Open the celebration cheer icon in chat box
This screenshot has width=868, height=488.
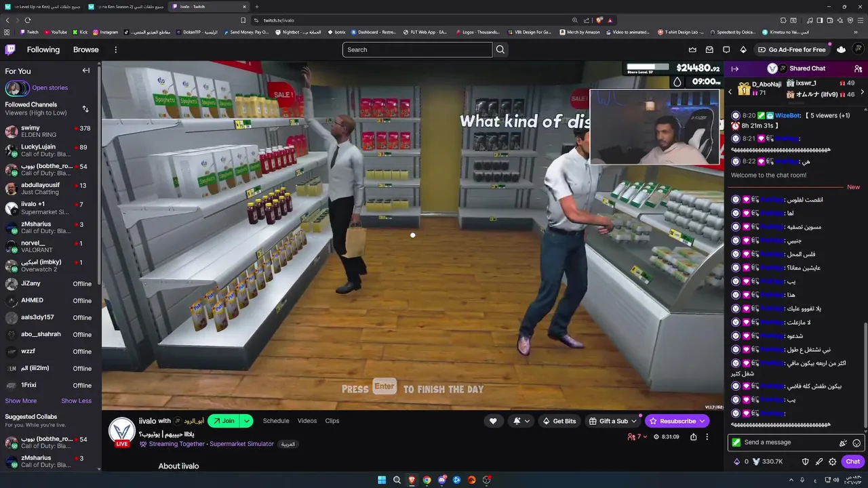[843, 443]
